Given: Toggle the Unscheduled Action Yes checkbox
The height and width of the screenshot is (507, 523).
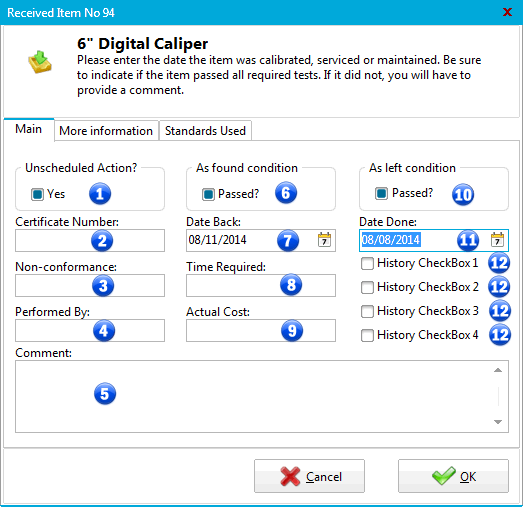Looking at the screenshot, I should pyautogui.click(x=37, y=194).
